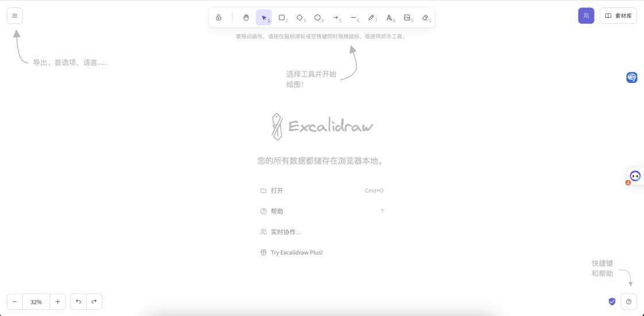Toggle the keep-tool-active lock
644x316 pixels.
(x=218, y=18)
